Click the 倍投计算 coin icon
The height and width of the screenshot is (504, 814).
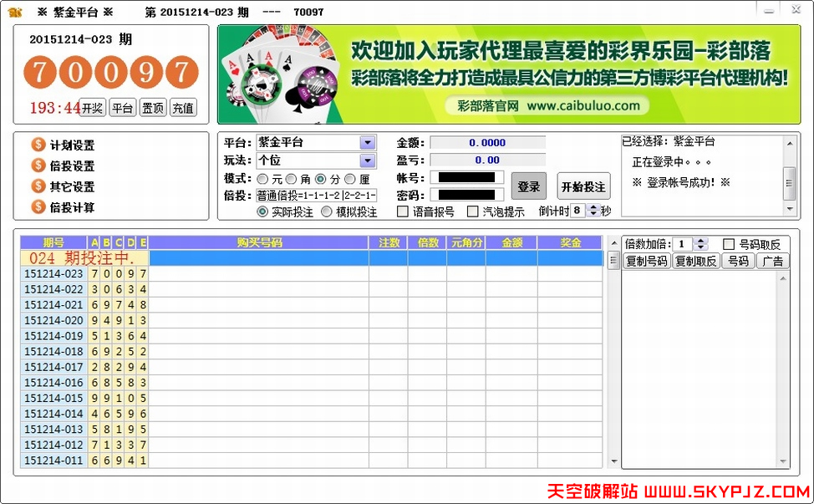tap(38, 207)
